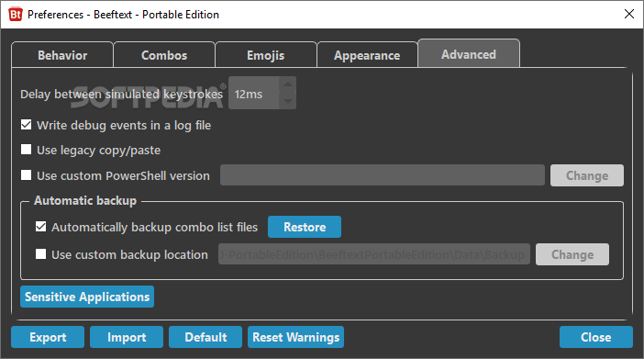
Task: Uncheck Automatically backup combo list files
Action: (x=40, y=227)
